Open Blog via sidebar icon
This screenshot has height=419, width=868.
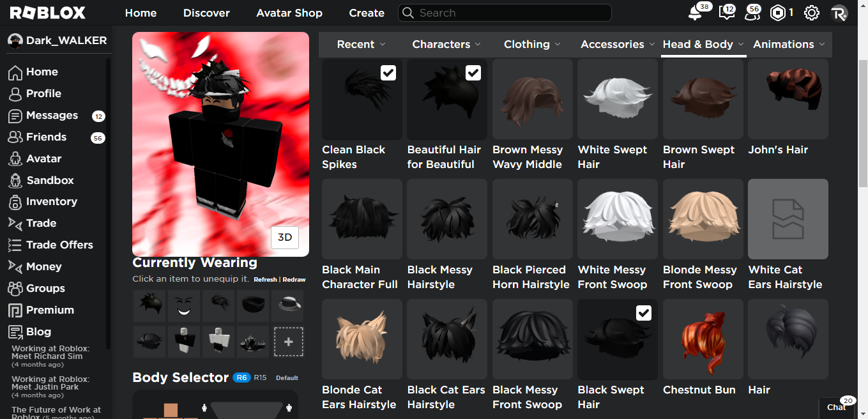point(15,332)
